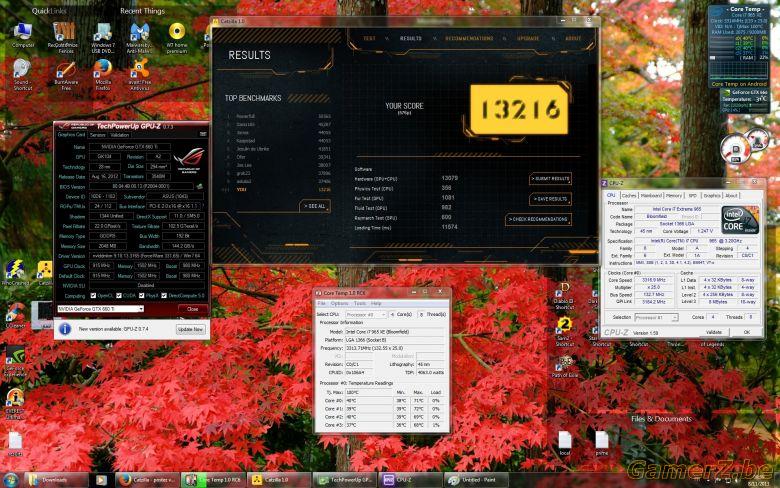Open the prime file in Files & Documents
This screenshot has width=780, height=488.
[602, 443]
